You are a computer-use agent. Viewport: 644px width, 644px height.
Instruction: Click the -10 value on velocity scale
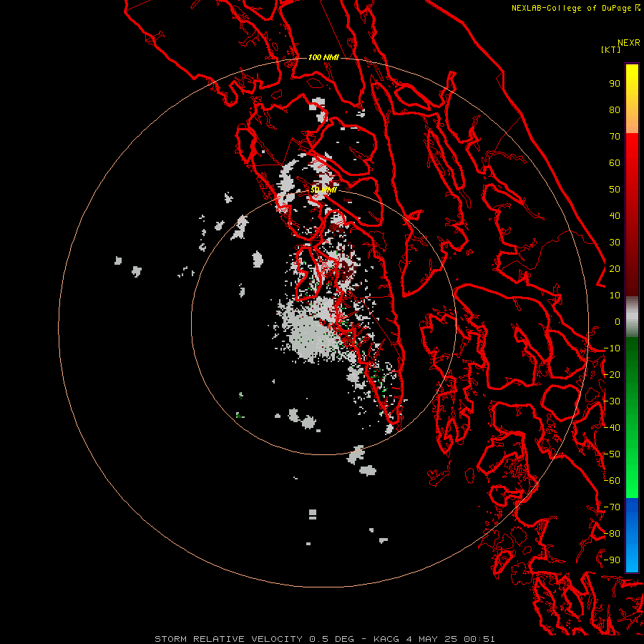612,348
